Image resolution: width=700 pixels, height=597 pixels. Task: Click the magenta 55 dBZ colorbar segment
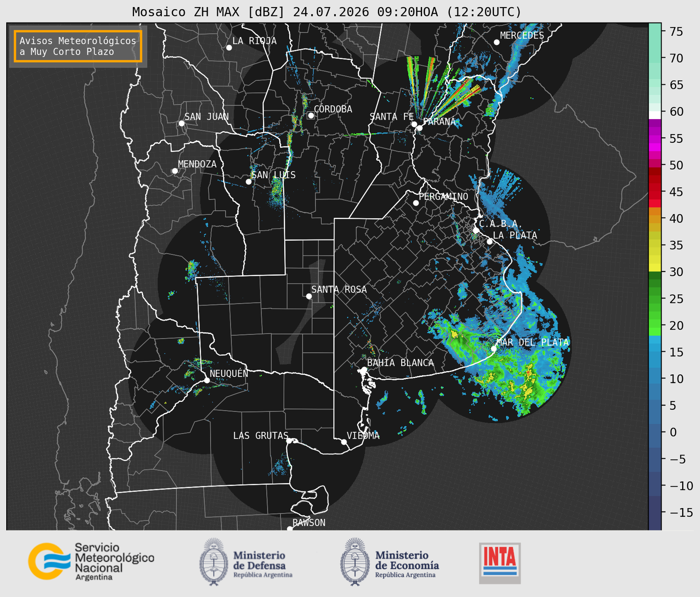[655, 139]
